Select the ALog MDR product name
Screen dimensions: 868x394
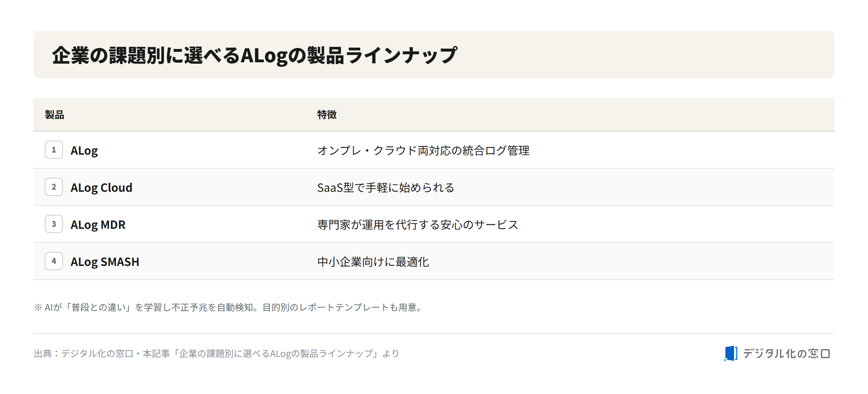pyautogui.click(x=98, y=225)
